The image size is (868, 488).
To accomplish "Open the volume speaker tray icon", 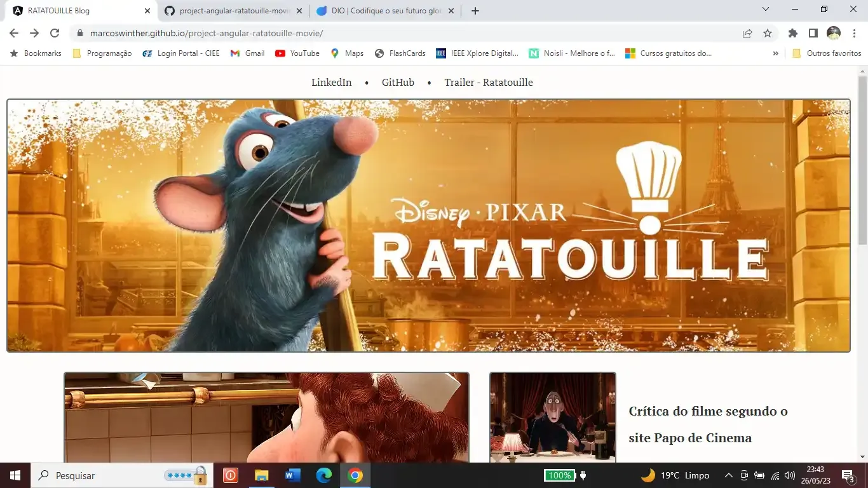I will (790, 475).
